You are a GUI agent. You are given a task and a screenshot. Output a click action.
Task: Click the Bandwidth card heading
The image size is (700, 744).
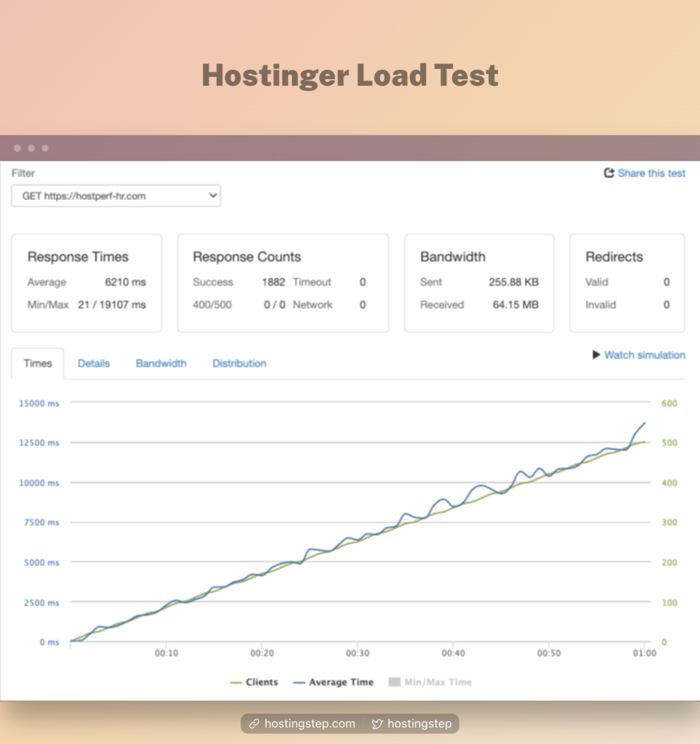pyautogui.click(x=453, y=256)
